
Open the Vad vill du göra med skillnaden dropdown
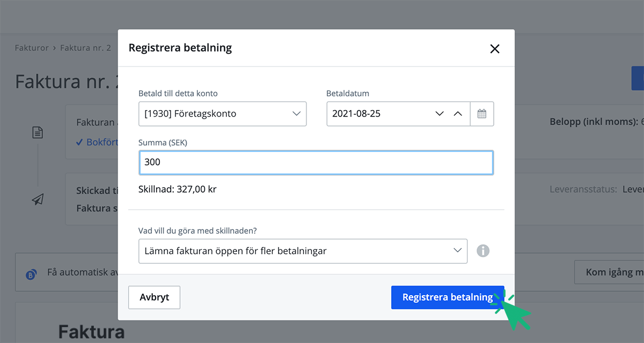(303, 251)
